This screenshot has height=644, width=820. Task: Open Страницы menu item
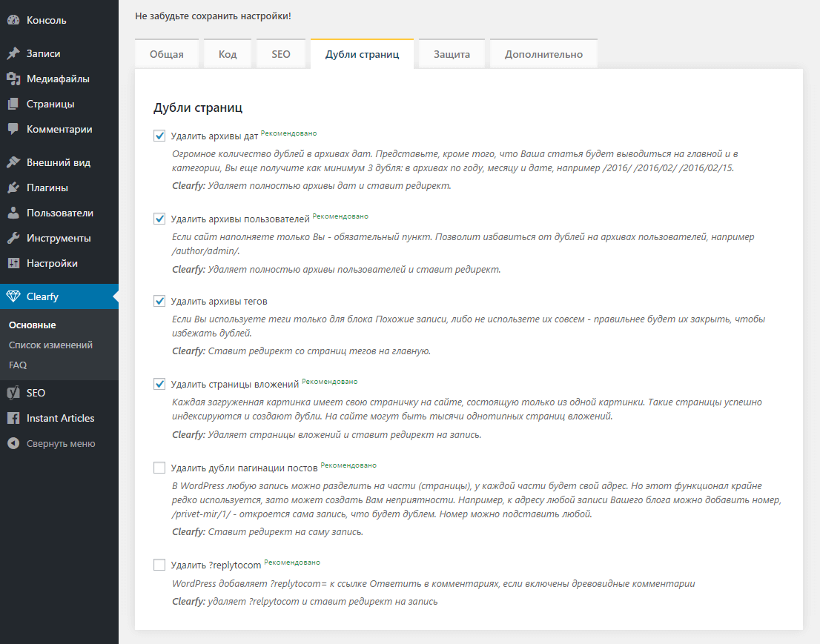59,104
